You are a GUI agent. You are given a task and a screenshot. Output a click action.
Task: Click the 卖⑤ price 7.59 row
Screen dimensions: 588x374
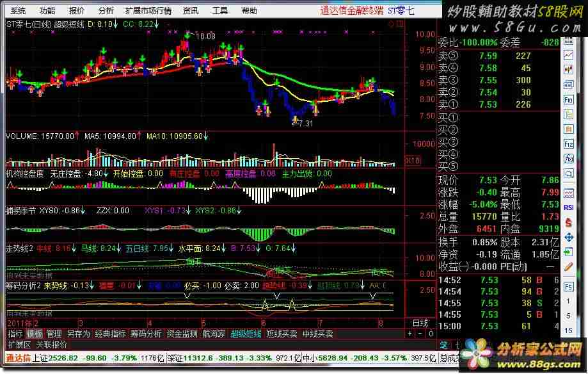[498, 56]
